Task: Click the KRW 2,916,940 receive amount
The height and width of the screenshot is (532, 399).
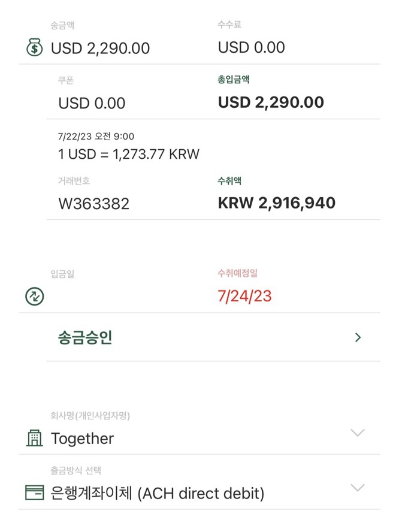Action: click(x=276, y=203)
